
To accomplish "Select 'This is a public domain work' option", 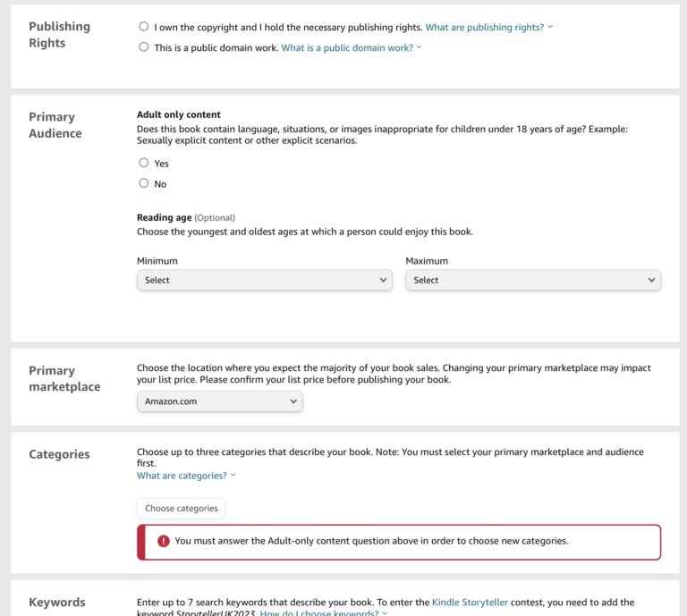I will [144, 46].
